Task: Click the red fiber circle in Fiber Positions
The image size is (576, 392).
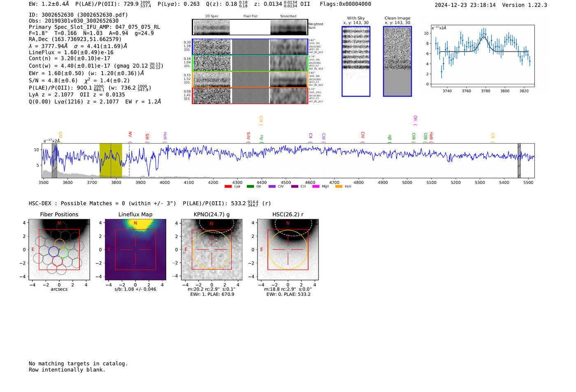Action: coord(58,260)
